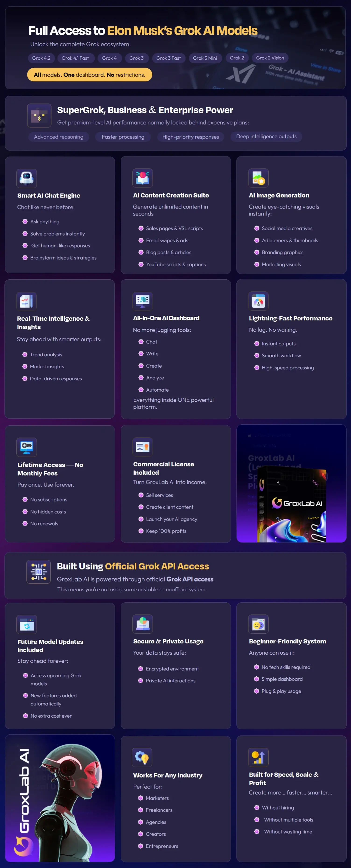Select the Grok 4.2 model pill
Viewport: 351px width, 868px height.
click(41, 58)
